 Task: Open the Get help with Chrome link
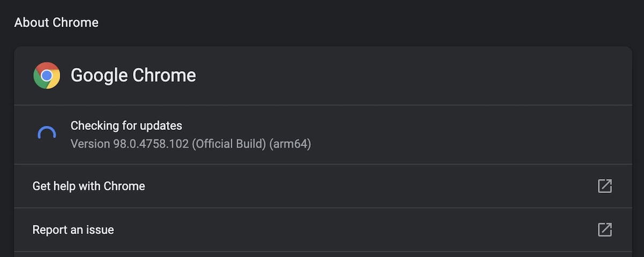point(89,186)
